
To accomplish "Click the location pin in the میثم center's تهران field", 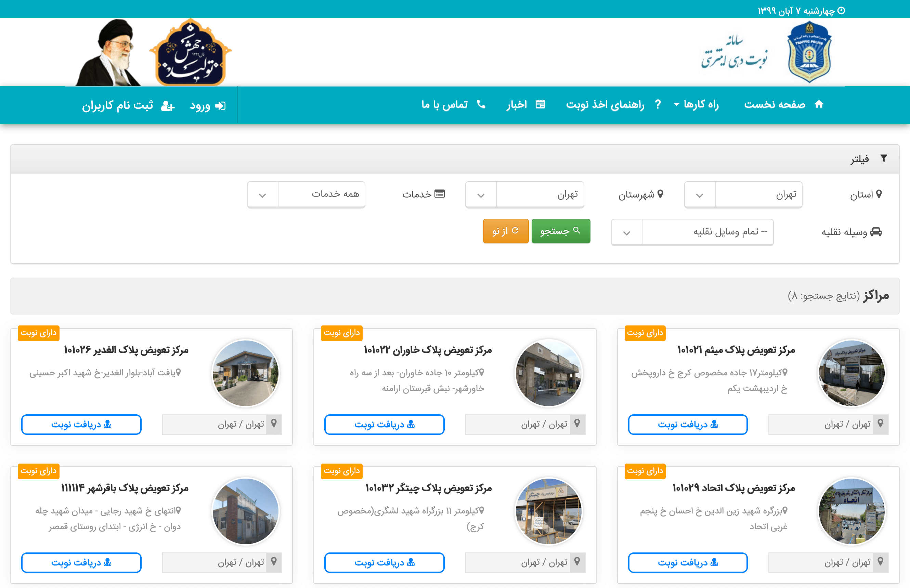I will [x=881, y=424].
